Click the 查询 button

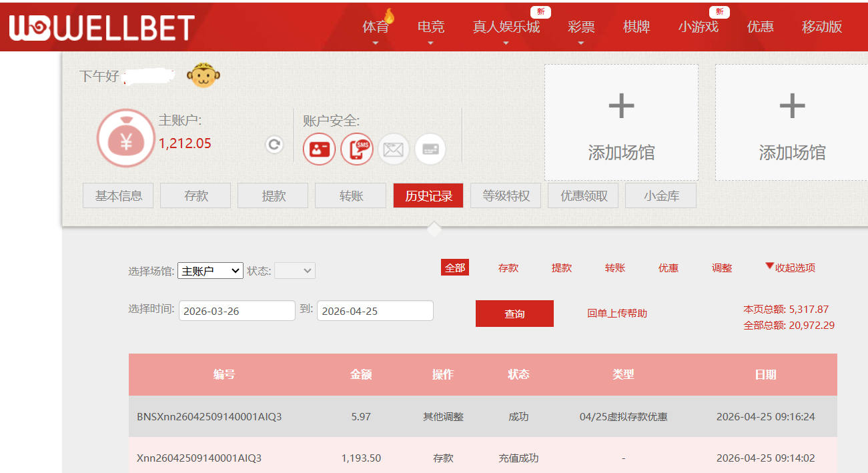point(514,314)
